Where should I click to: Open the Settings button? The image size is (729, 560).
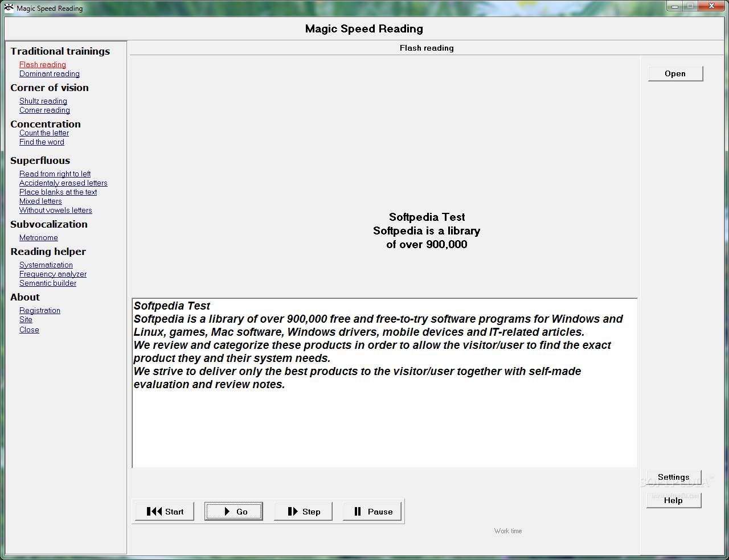pos(674,477)
